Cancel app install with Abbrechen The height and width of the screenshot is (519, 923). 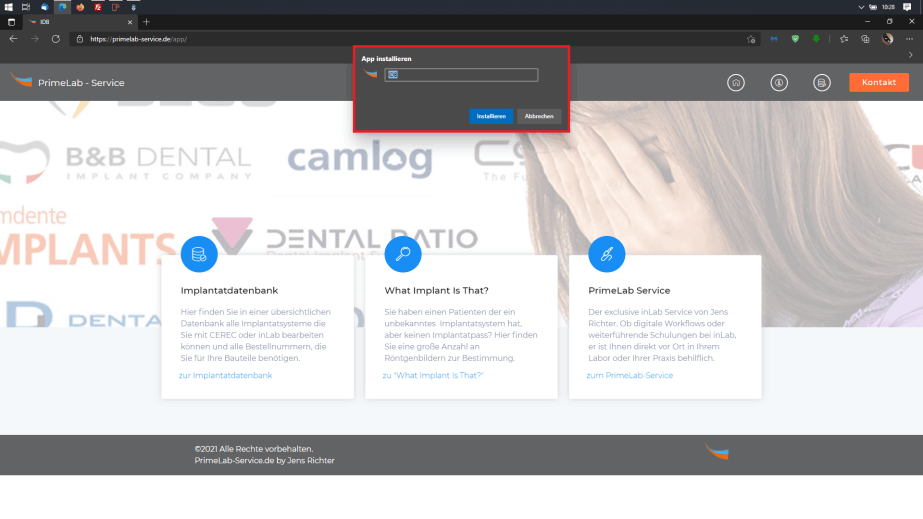pyautogui.click(x=539, y=116)
